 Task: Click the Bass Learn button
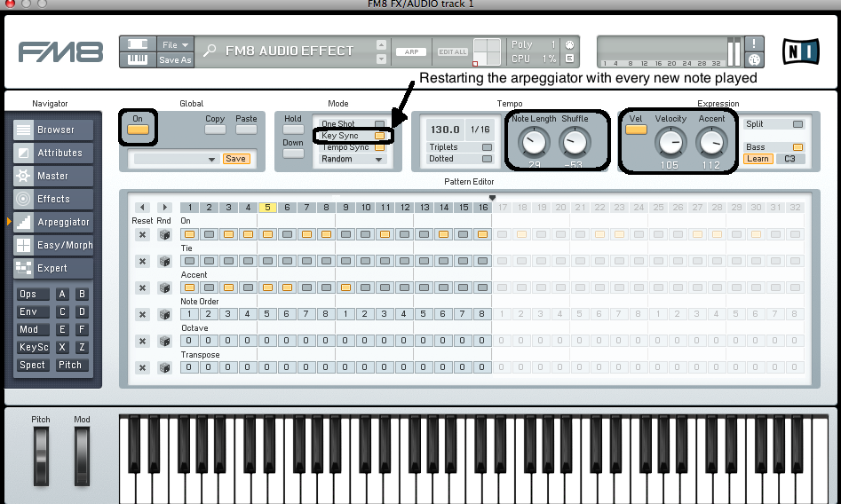tap(758, 159)
